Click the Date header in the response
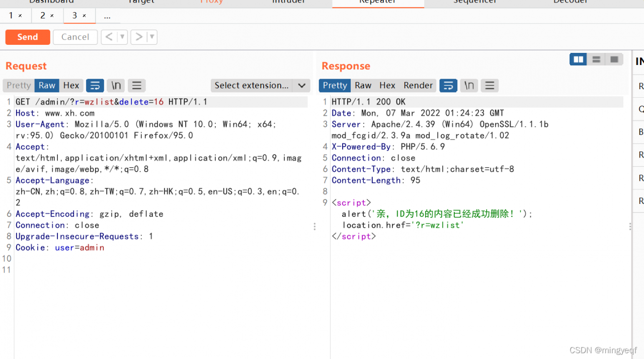This screenshot has width=644, height=359. point(418,113)
